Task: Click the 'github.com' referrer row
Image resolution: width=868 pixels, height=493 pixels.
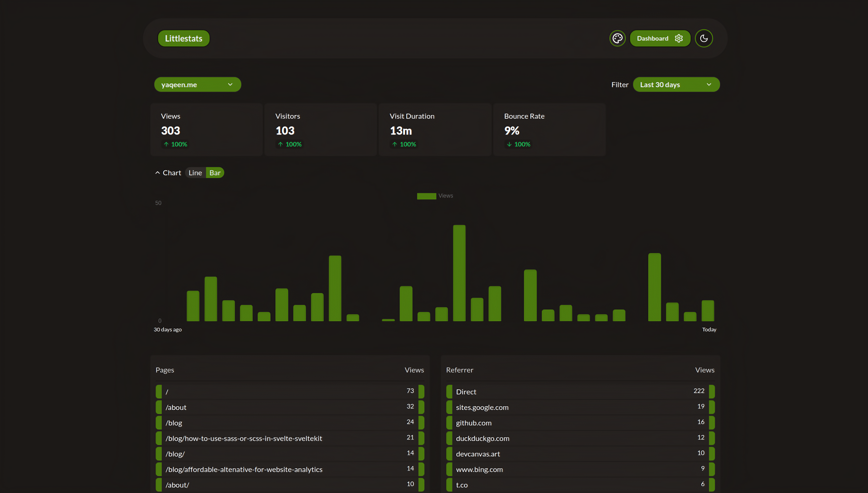Action: point(580,423)
